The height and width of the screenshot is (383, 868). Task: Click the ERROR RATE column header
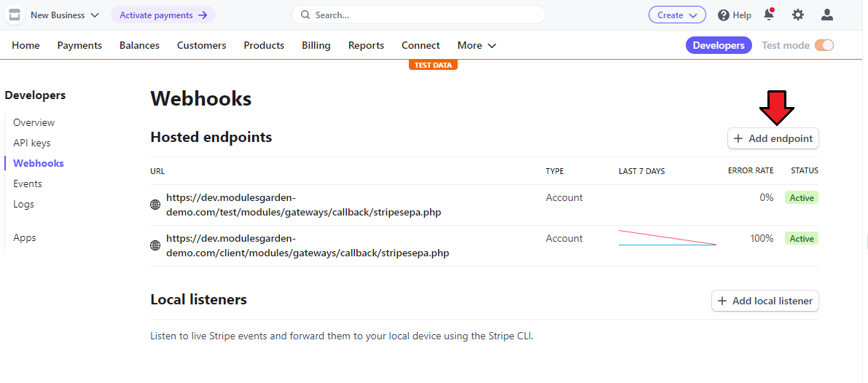click(751, 171)
